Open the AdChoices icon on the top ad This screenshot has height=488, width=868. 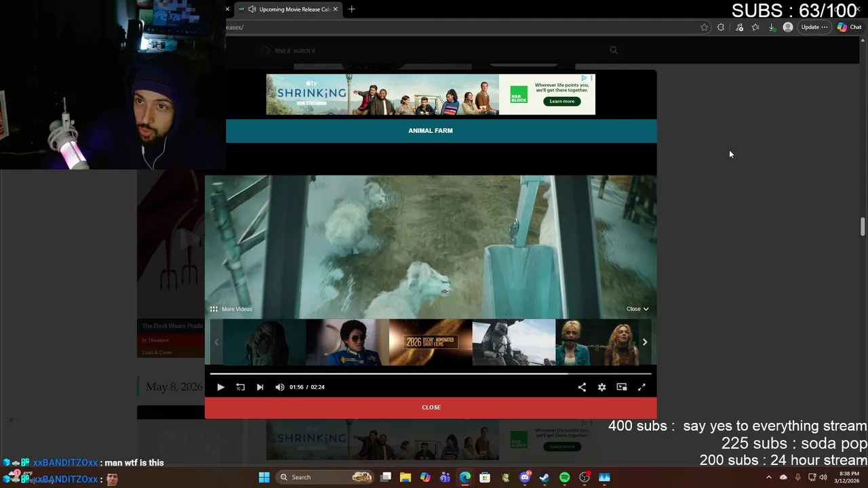click(584, 78)
